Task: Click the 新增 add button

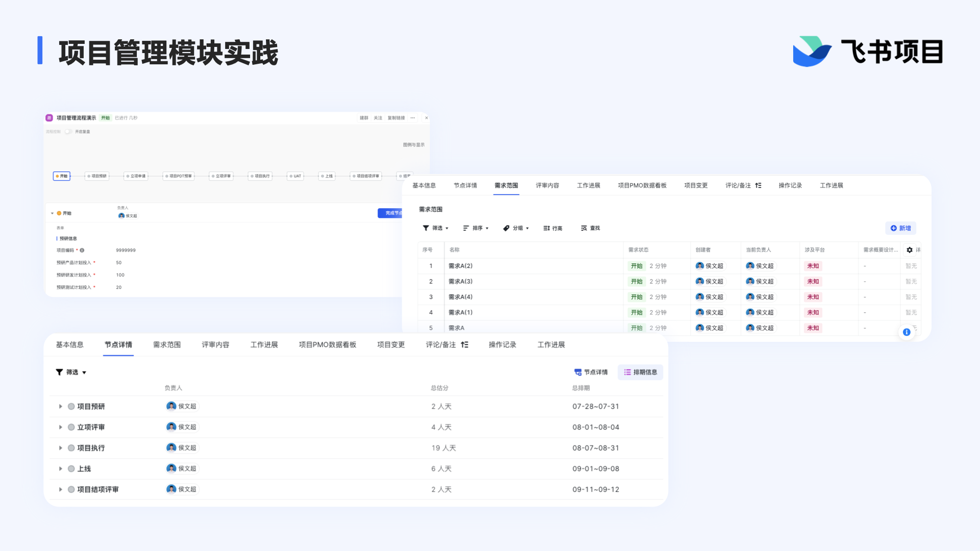Action: pyautogui.click(x=900, y=228)
